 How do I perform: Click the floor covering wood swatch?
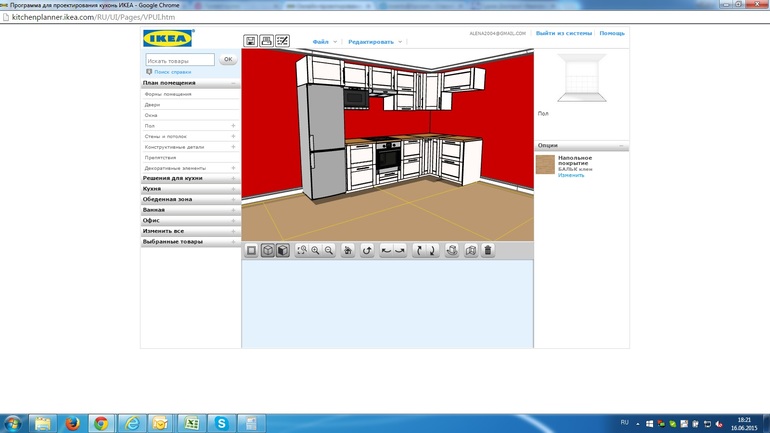545,165
